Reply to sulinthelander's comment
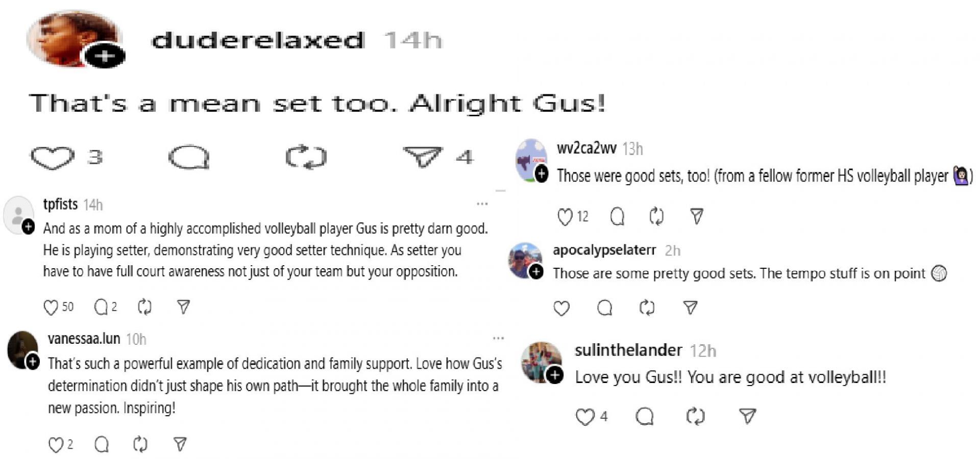 (x=644, y=417)
